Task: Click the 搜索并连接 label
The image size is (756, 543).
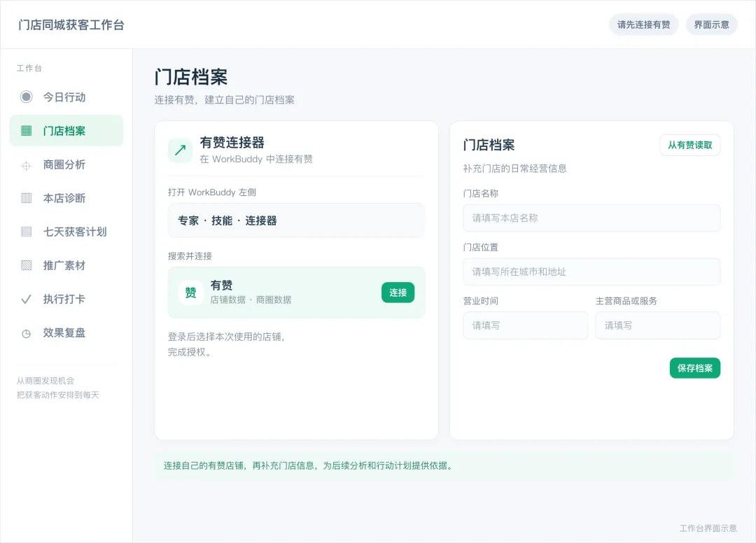Action: tap(190, 256)
